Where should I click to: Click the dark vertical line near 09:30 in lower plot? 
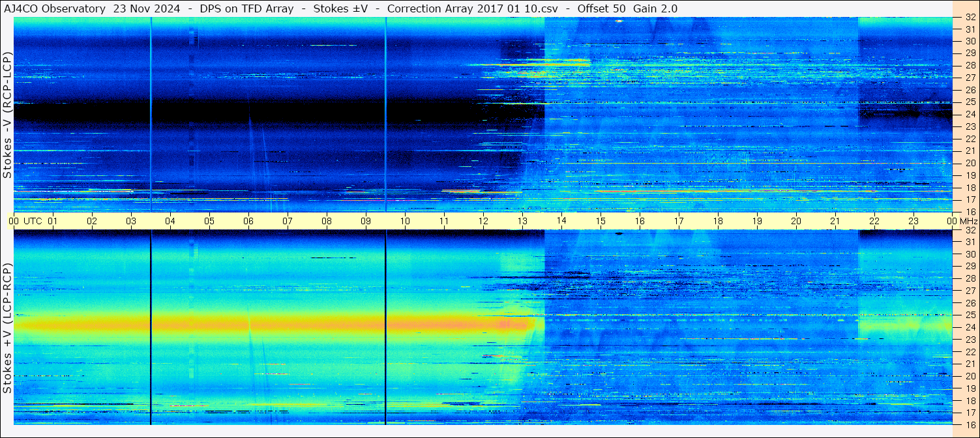(385, 327)
